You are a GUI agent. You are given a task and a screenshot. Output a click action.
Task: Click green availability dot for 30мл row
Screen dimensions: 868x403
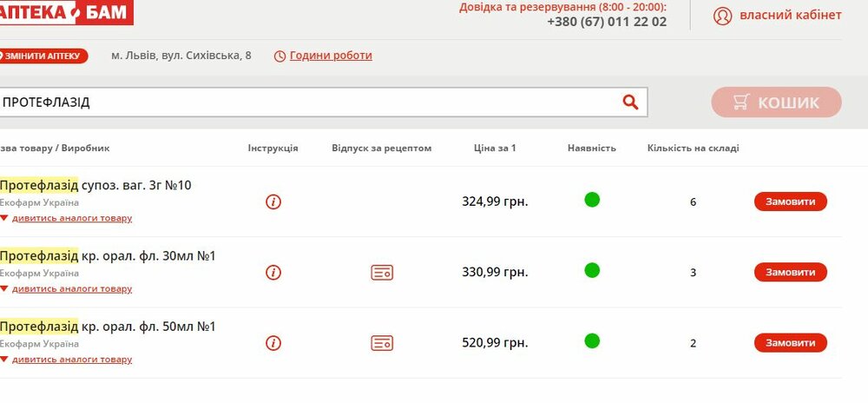[x=592, y=270]
